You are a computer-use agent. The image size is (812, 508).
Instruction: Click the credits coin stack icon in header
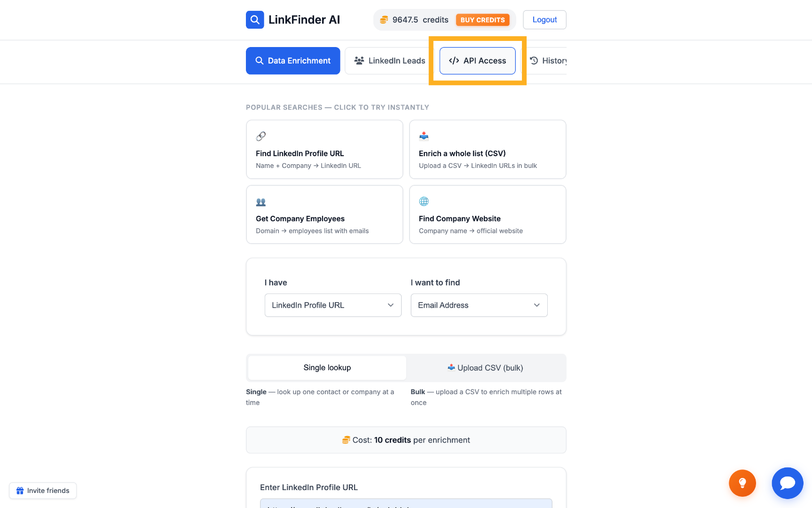[384, 20]
